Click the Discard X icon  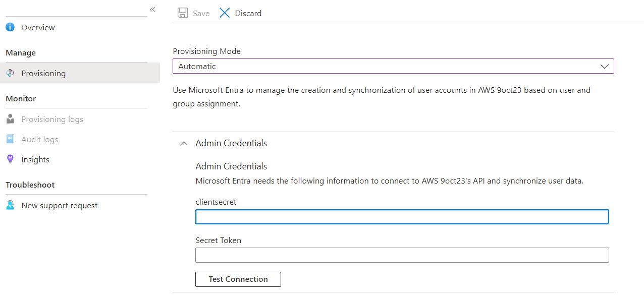coord(225,13)
